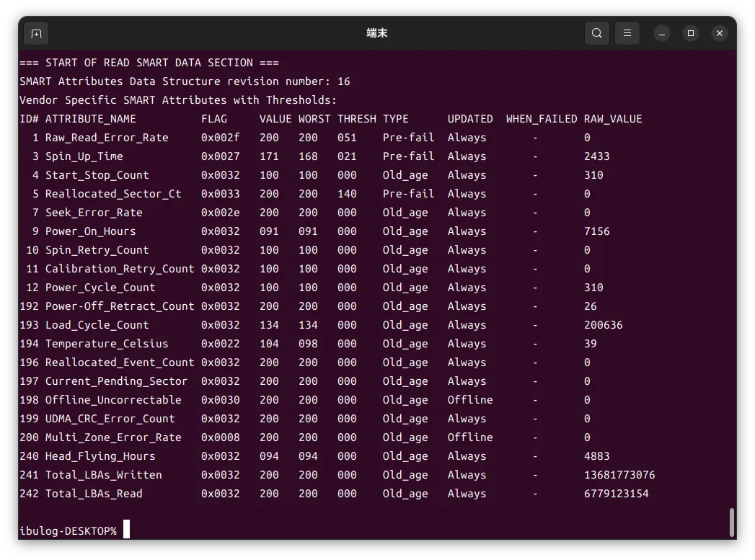The height and width of the screenshot is (560, 755).
Task: Click the Spin_Up_Time flag 0x0027
Action: 220,156
